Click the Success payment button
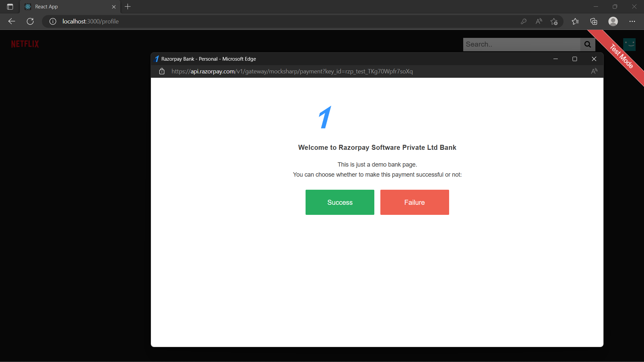The image size is (644, 362). coord(339,202)
